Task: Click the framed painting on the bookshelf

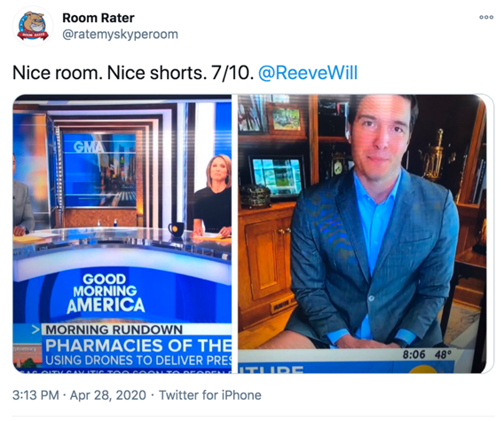Action: click(x=286, y=119)
